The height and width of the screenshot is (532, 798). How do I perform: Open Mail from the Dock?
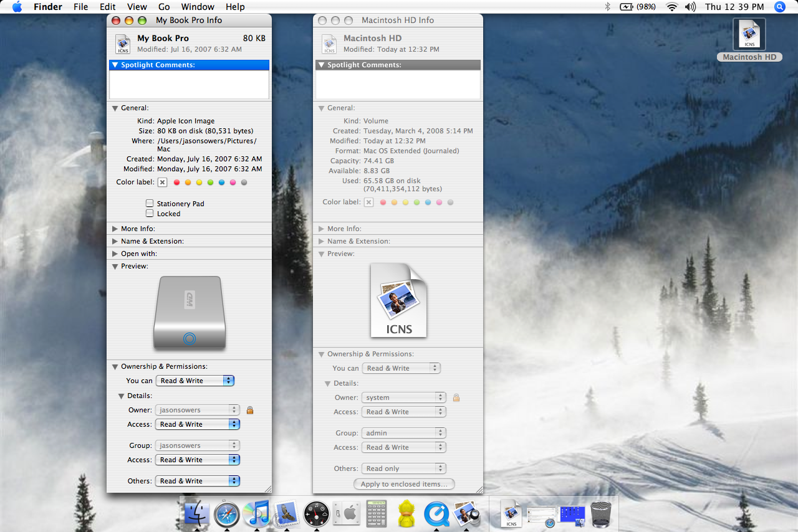point(286,514)
